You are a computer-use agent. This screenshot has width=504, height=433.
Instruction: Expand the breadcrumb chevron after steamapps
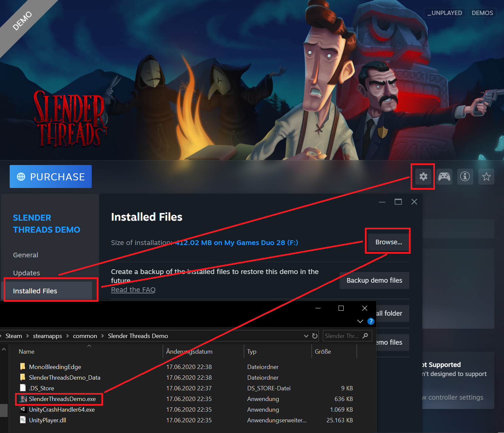tap(67, 336)
